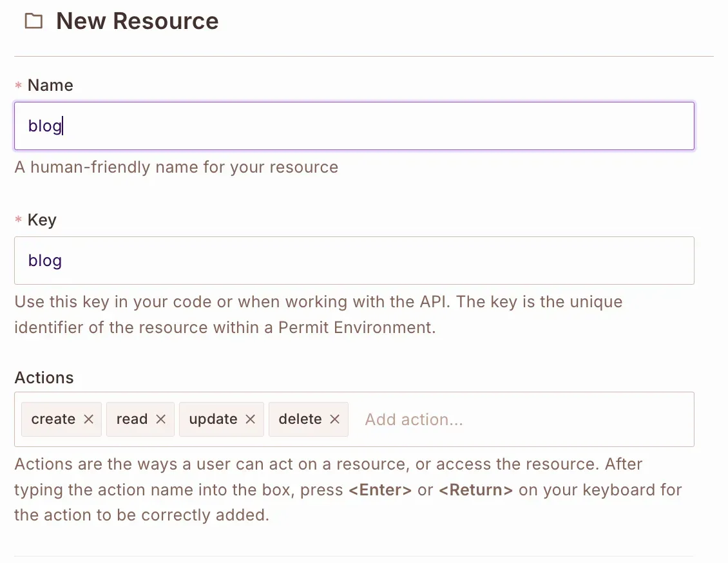Remove the create action tag
Screen dimensions: 728x563
(89, 419)
